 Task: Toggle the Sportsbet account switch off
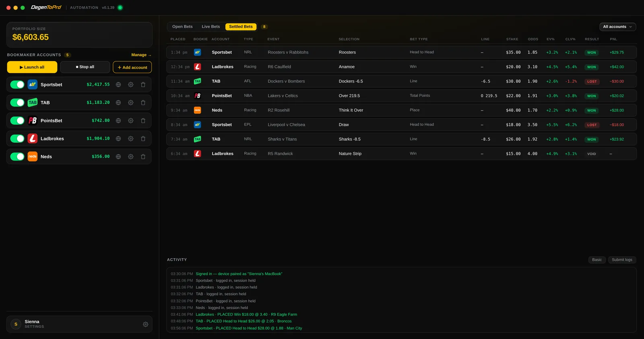click(x=17, y=84)
